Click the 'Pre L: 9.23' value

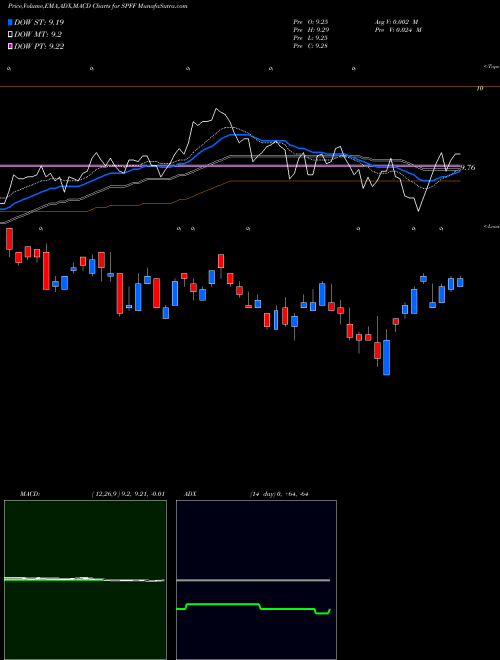(x=311, y=38)
